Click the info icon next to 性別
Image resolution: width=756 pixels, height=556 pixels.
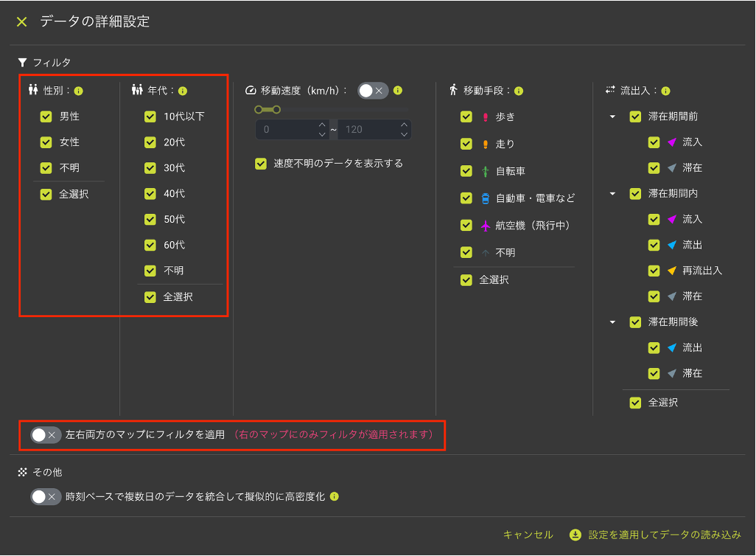click(x=79, y=91)
